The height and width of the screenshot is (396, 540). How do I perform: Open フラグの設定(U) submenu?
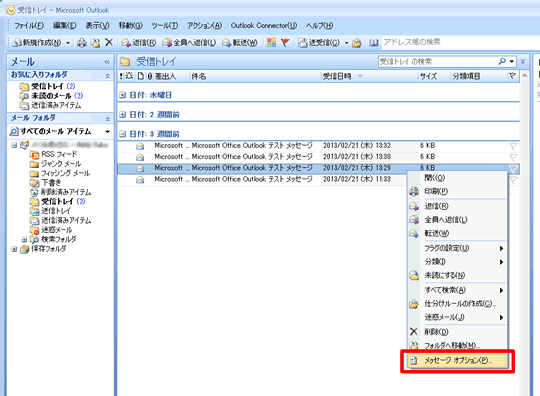[x=458, y=248]
